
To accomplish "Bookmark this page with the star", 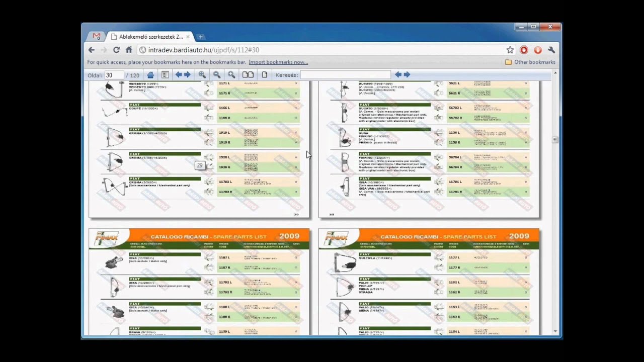I will pyautogui.click(x=510, y=50).
